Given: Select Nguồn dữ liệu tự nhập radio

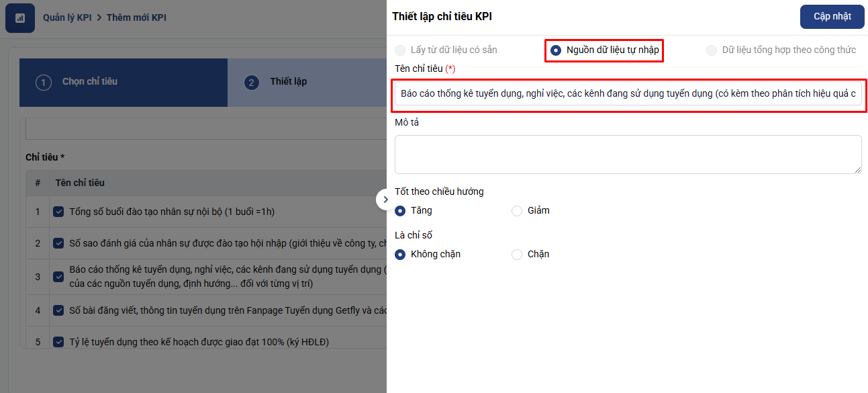Looking at the screenshot, I should point(556,50).
